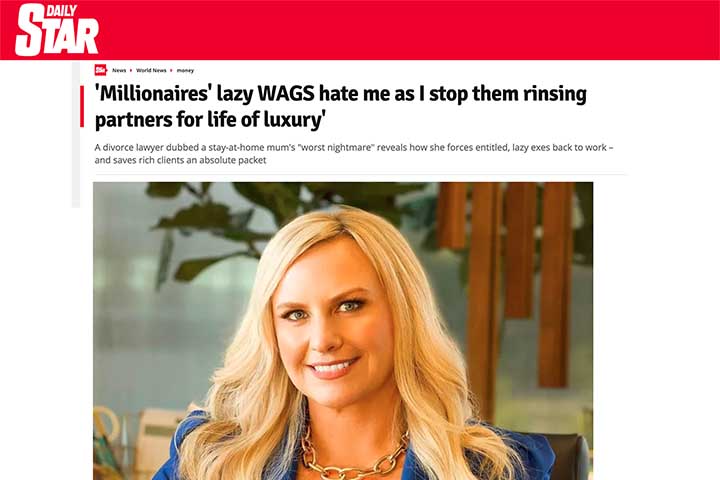The width and height of the screenshot is (720, 480).
Task: Click the word 'DAILY' in the logo
Action: pos(61,11)
